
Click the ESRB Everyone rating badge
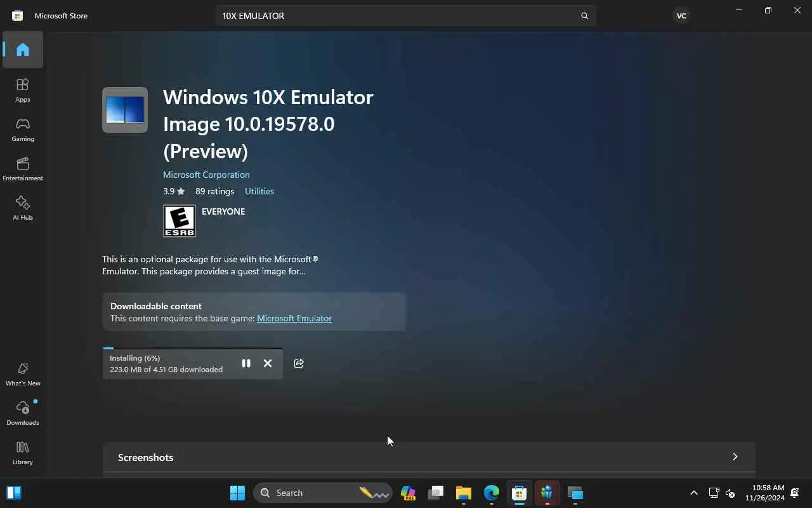(180, 221)
